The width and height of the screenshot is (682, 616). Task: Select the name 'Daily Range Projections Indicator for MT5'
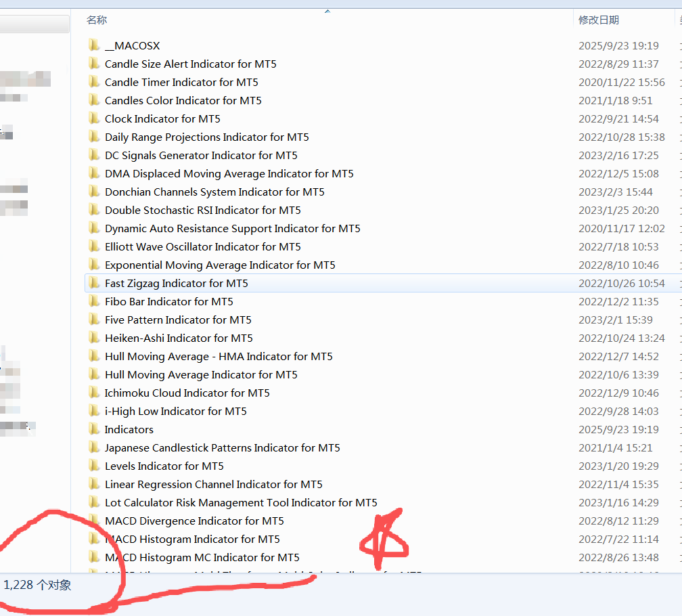click(206, 137)
